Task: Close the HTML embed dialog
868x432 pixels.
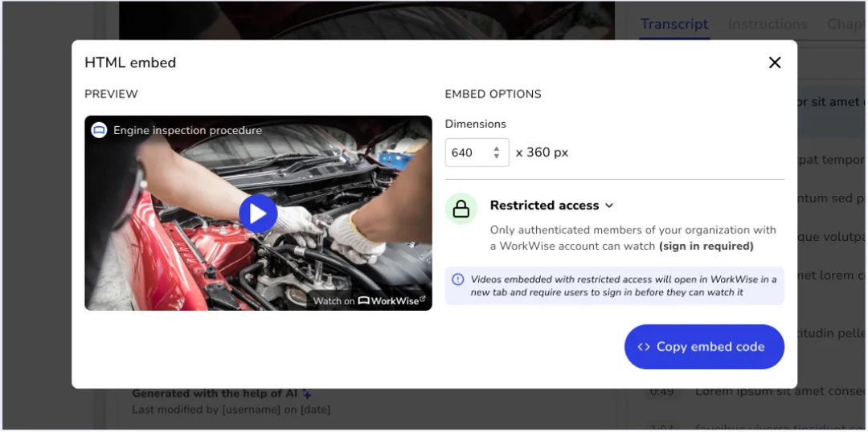Action: click(x=775, y=63)
